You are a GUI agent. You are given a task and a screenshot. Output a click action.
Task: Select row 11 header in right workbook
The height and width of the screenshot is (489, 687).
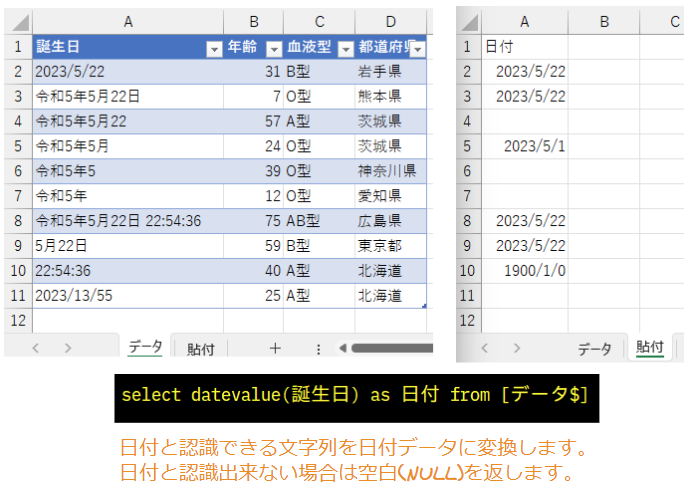467,296
